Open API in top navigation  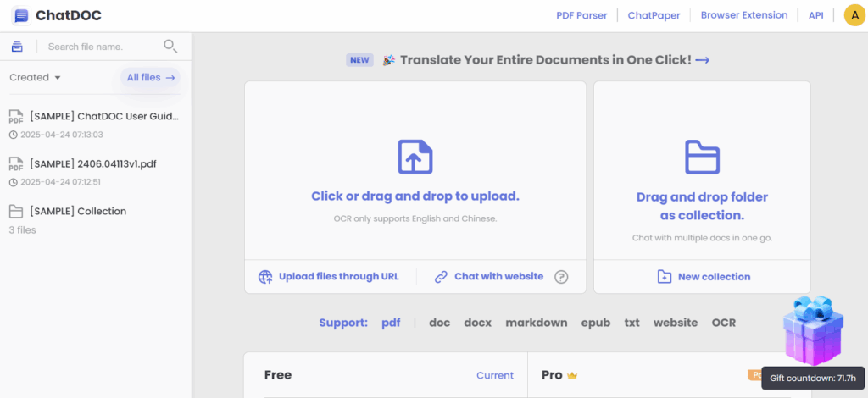click(x=816, y=15)
